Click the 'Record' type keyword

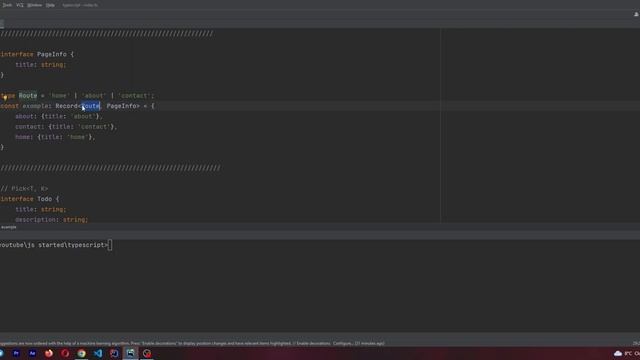(67, 106)
